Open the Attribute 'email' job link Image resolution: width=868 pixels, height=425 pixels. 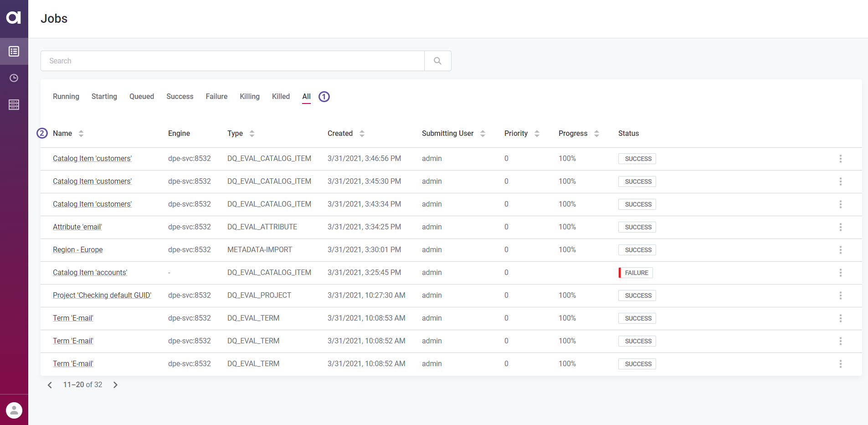tap(77, 227)
